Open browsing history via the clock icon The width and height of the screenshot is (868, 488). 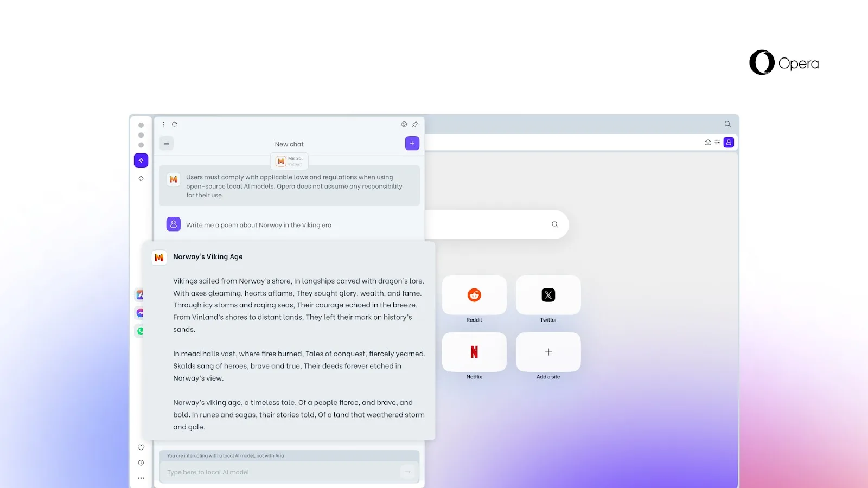point(141,463)
